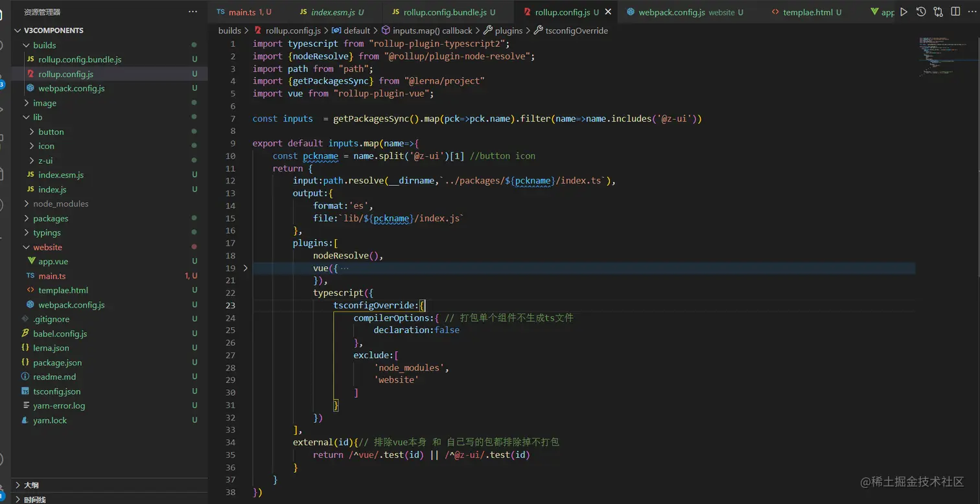The image size is (980, 504).
Task: Unfold the collapsed vue block at line 19
Action: [x=246, y=268]
